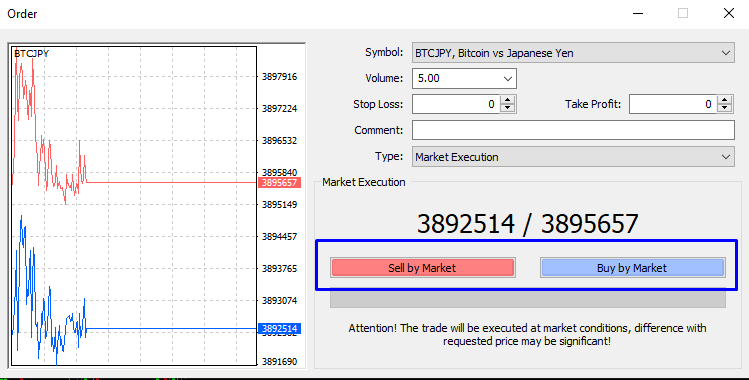Increase Take Profit with up arrow

(725, 100)
